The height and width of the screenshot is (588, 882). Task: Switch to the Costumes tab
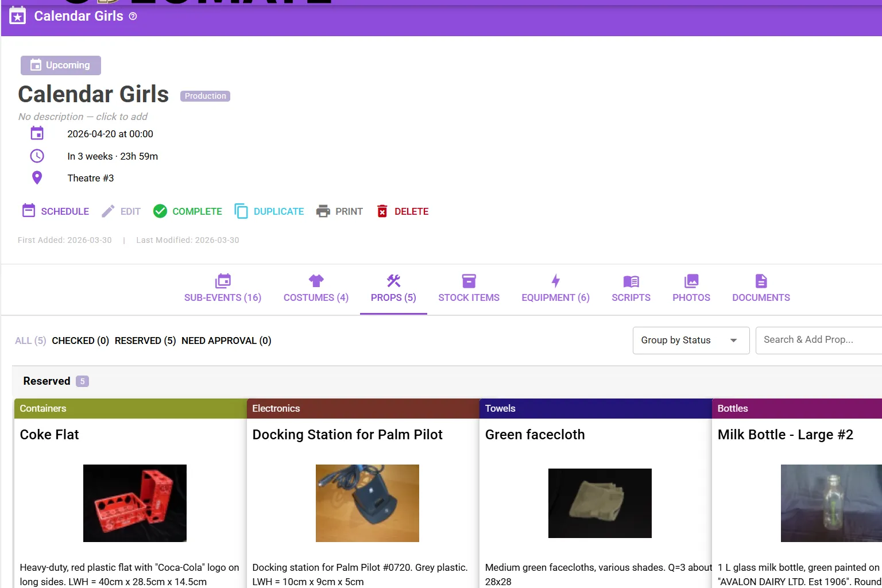[315, 289]
